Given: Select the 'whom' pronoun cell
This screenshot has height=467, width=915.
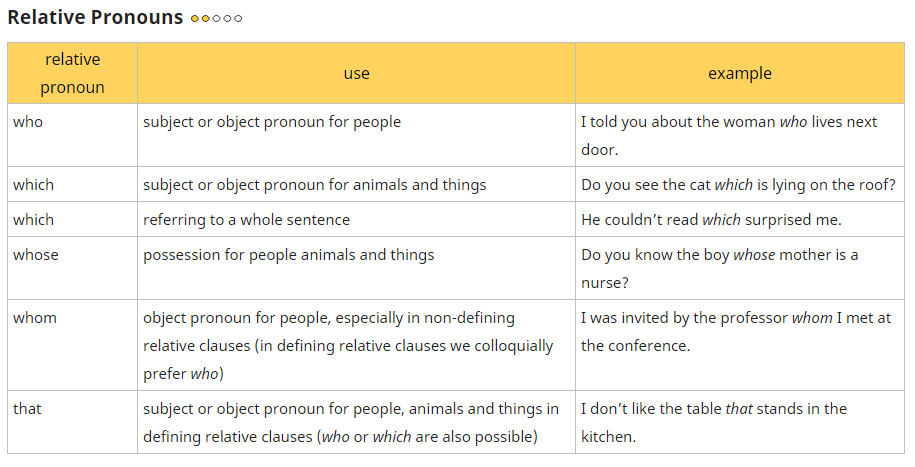Looking at the screenshot, I should [x=35, y=318].
